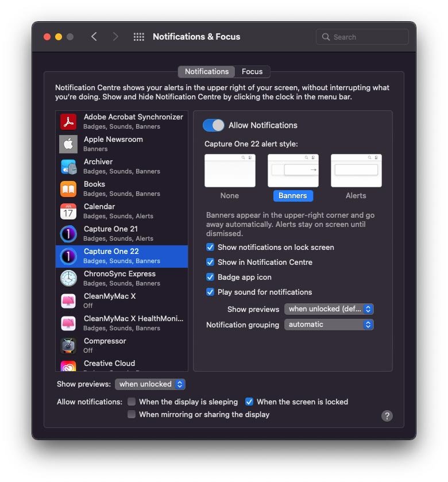Switch to the Focus tab
The height and width of the screenshot is (482, 448).
252,72
